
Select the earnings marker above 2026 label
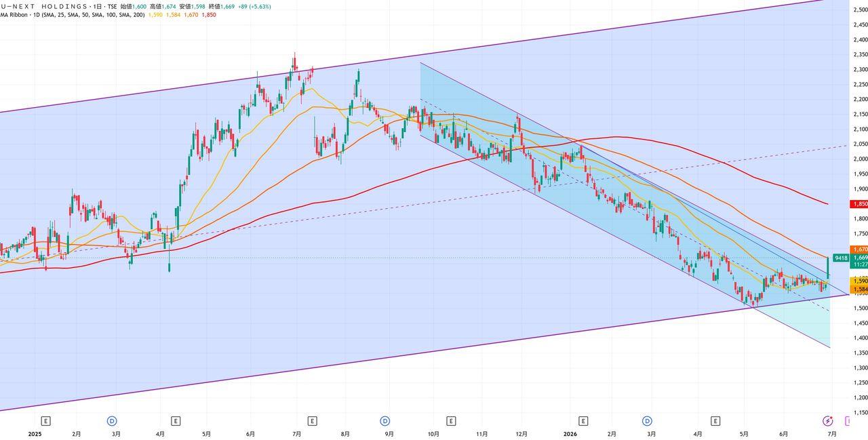tap(583, 421)
